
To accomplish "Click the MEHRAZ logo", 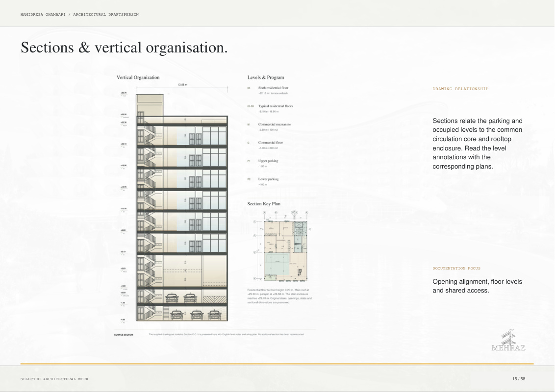I will coord(508,340).
